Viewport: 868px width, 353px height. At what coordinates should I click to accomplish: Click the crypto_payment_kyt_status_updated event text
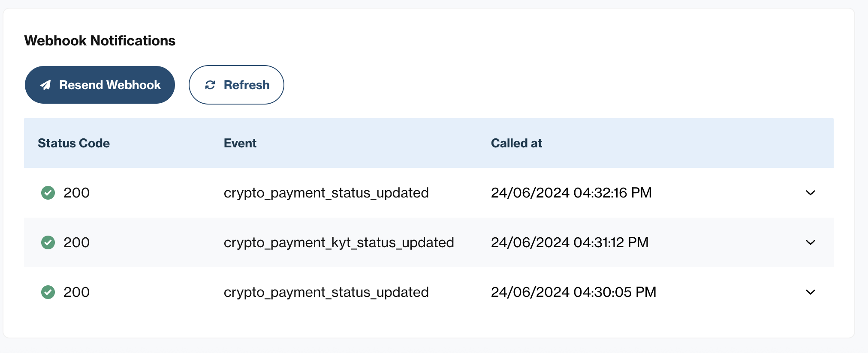(339, 242)
